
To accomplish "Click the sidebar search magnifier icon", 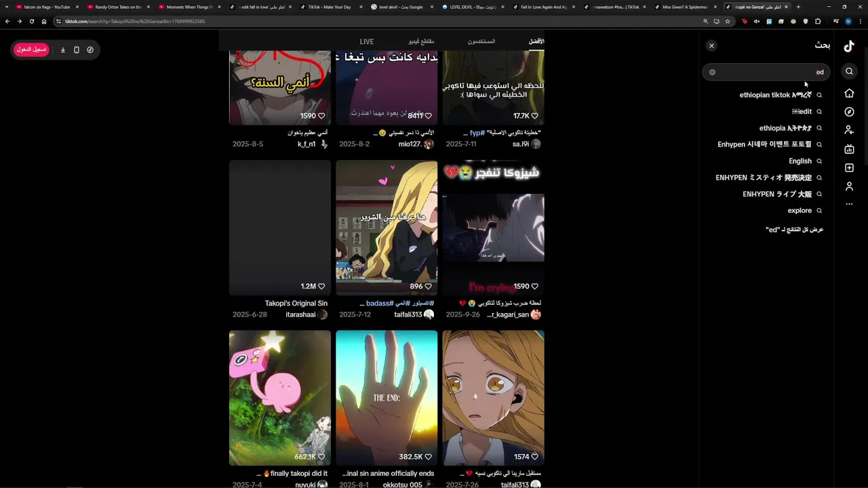I will [x=849, y=71].
